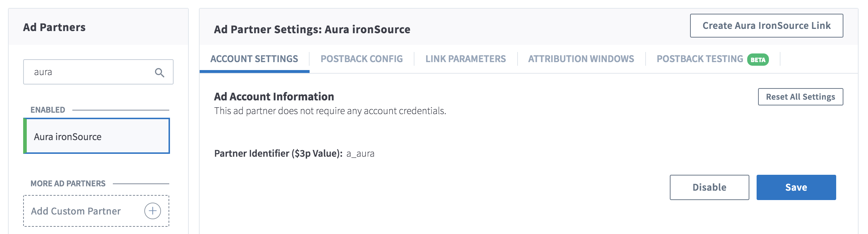Go to the Link Parameters tab
Screen dimensions: 868x234
pos(466,59)
